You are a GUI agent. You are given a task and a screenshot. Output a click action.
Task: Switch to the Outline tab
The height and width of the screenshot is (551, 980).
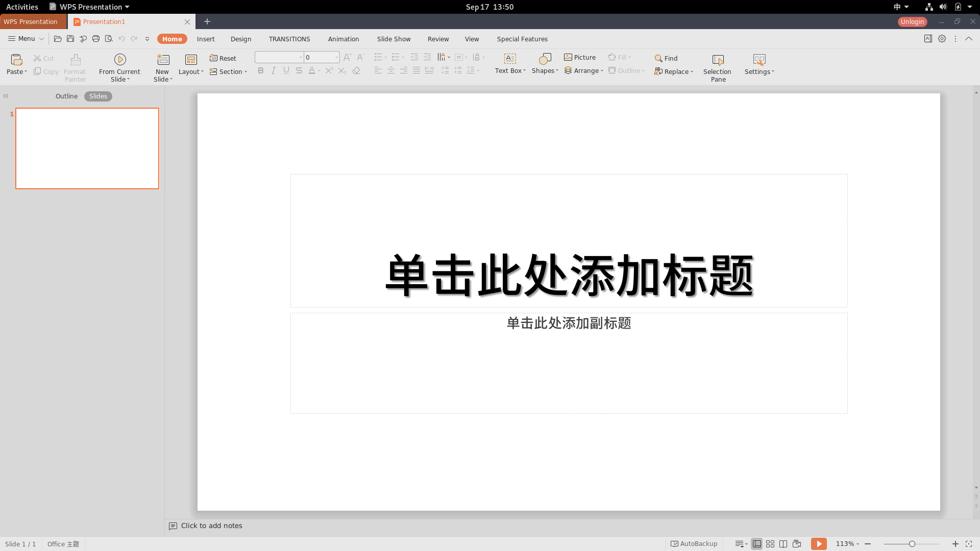pos(66,95)
